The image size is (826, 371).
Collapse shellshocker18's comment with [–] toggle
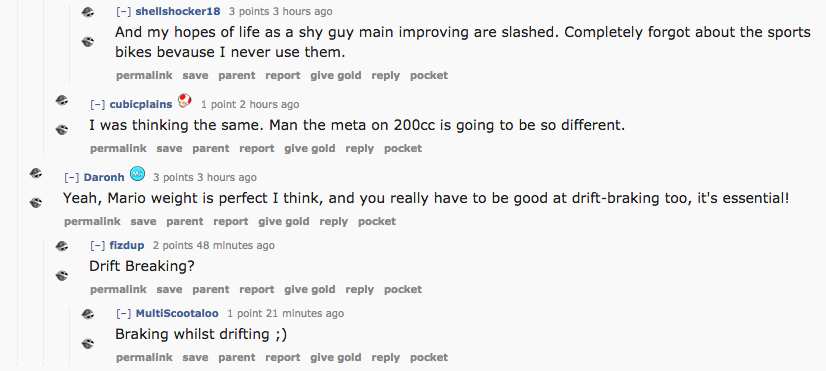124,11
